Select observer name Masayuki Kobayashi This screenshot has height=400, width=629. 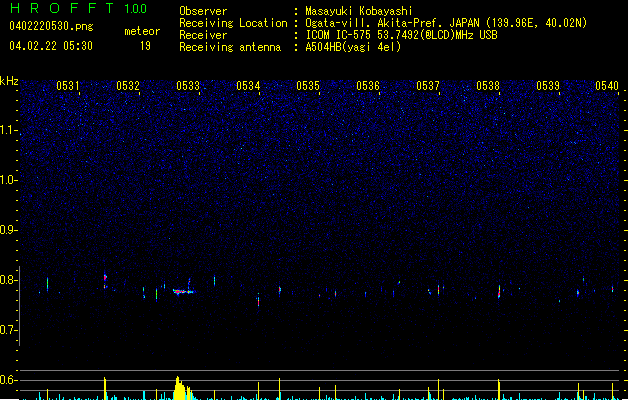point(359,11)
